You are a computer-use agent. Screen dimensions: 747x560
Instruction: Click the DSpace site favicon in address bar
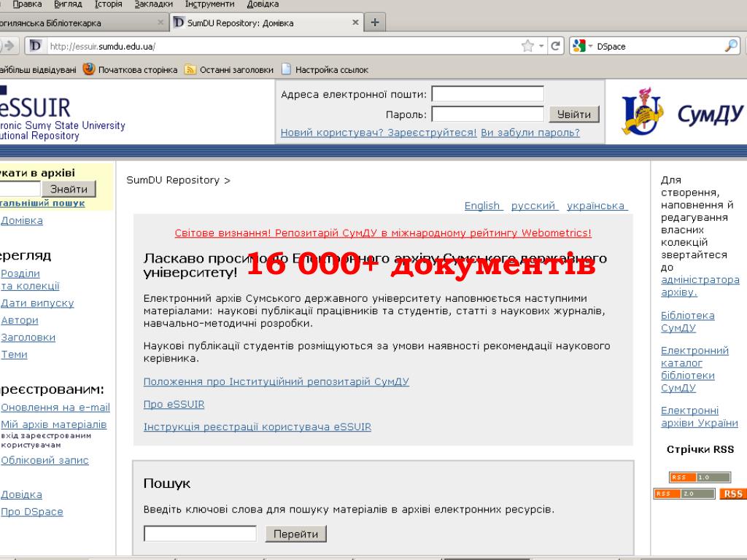pos(36,46)
